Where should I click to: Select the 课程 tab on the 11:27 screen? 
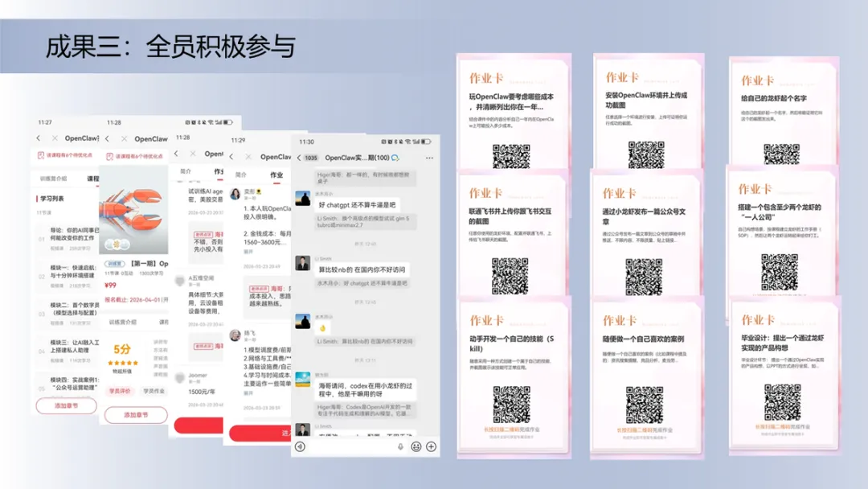[x=93, y=179]
